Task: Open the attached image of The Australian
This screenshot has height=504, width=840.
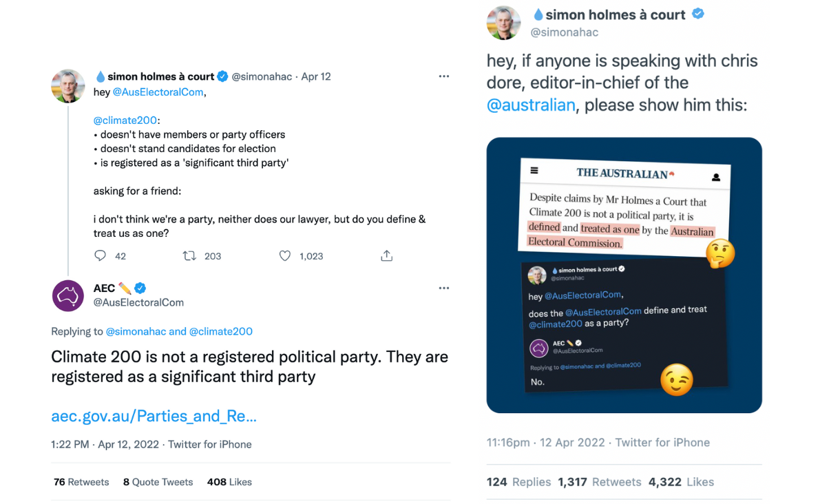Action: (624, 275)
